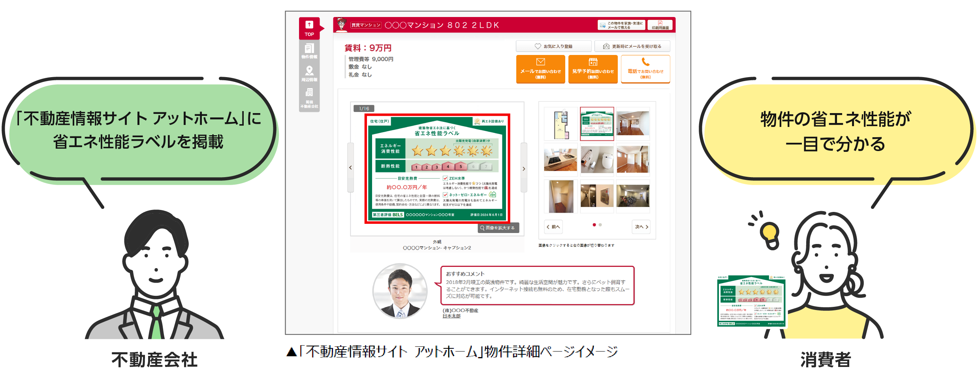Click the grey pagination dot under thumbnails
Screen dimensions: 980x380
pyautogui.click(x=600, y=225)
